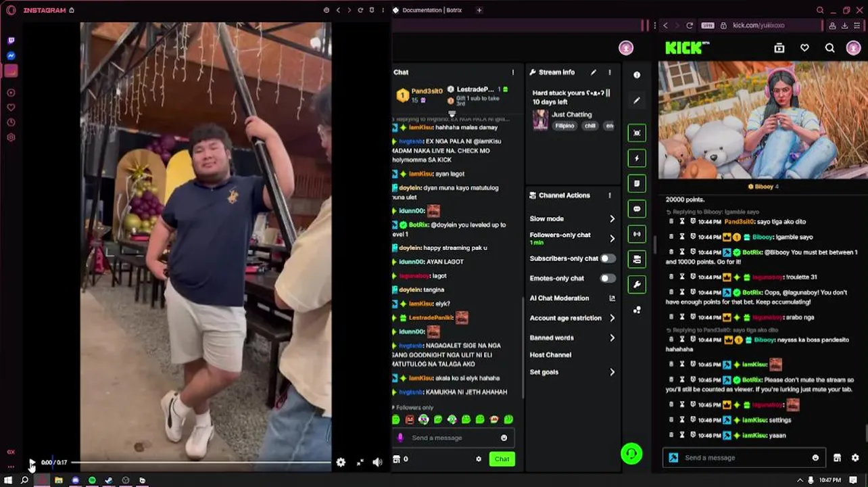
Task: Open the Messenger sidebar icon
Action: (11, 55)
